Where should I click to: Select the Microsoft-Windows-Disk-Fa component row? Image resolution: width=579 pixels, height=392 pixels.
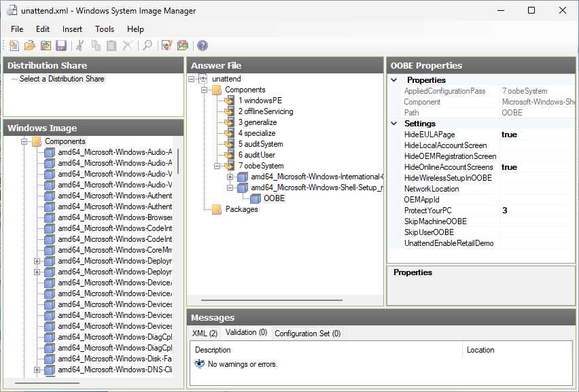115,359
